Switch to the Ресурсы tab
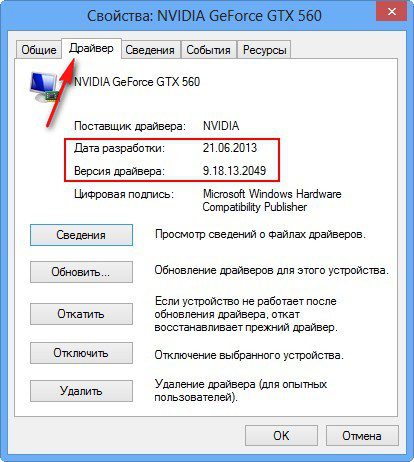This screenshot has height=462, width=414. (265, 50)
